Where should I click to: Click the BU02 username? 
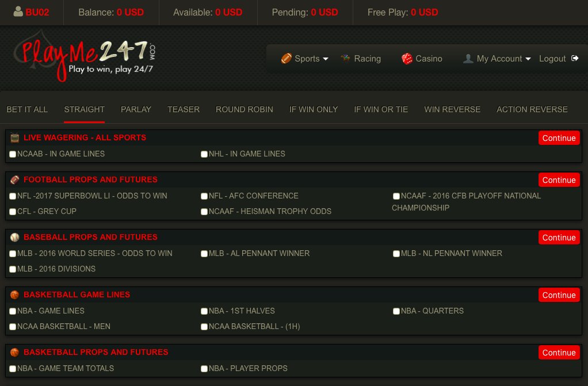(x=37, y=13)
